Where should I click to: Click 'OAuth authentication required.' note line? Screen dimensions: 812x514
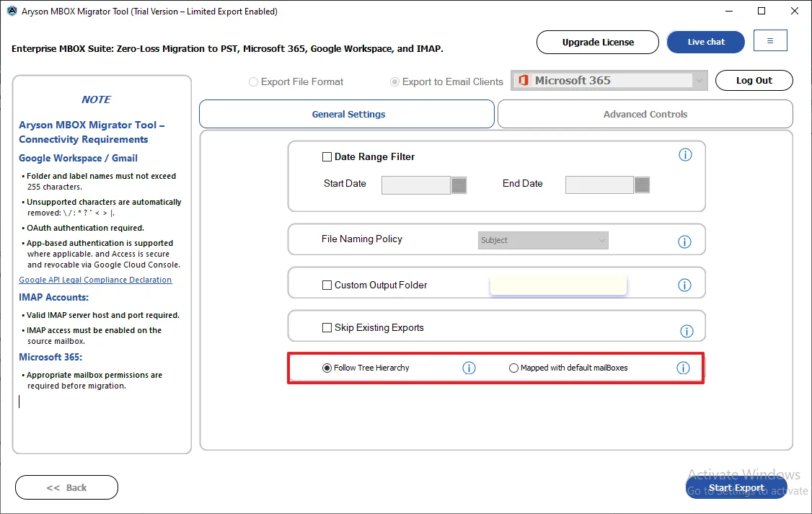pyautogui.click(x=85, y=229)
